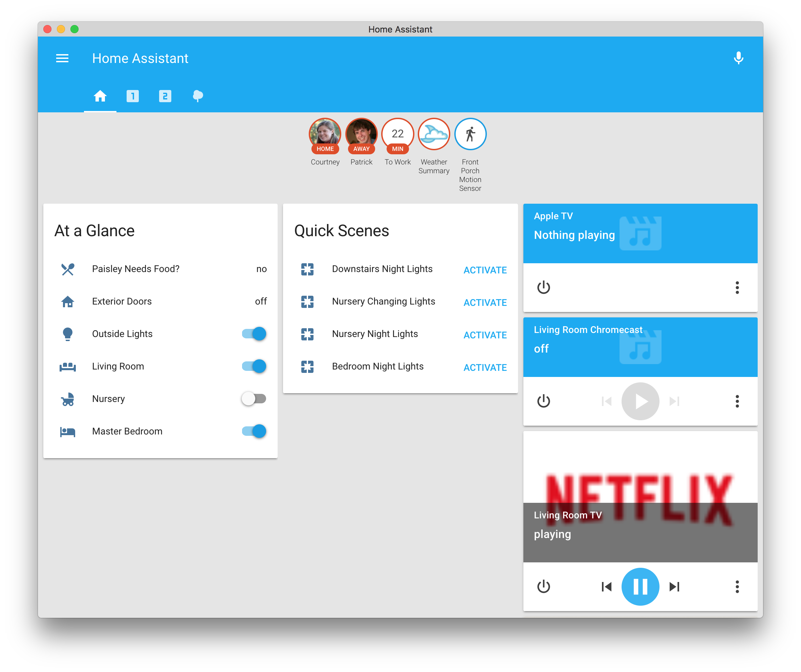Go to previous track on Living Room TV
This screenshot has height=672, width=801.
[x=606, y=587]
